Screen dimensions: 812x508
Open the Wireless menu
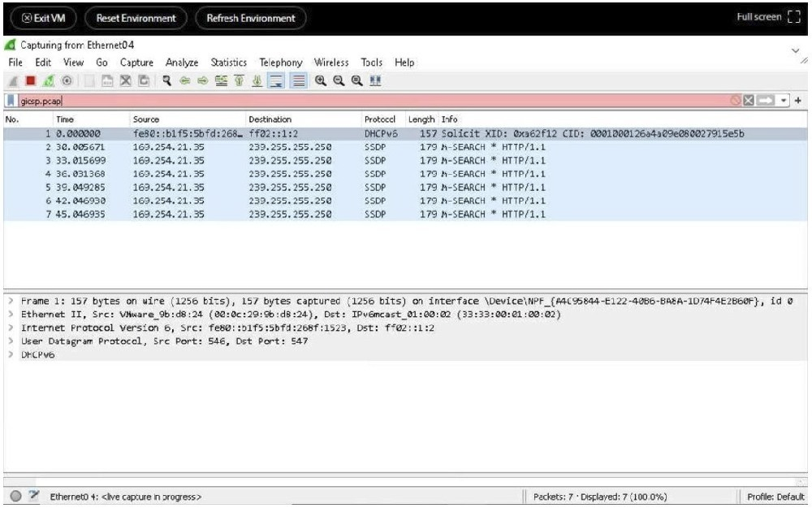point(331,63)
